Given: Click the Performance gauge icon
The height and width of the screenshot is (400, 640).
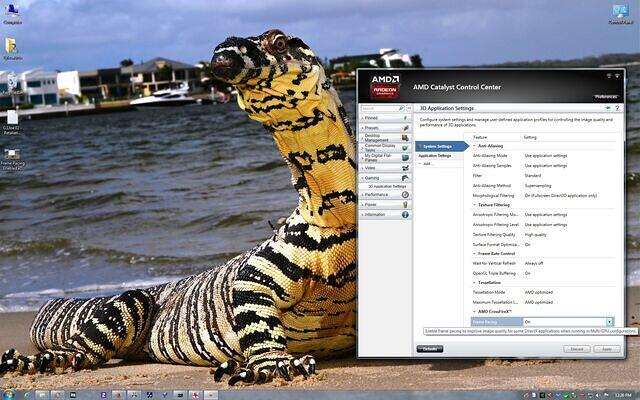Looking at the screenshot, I should pyautogui.click(x=406, y=194).
